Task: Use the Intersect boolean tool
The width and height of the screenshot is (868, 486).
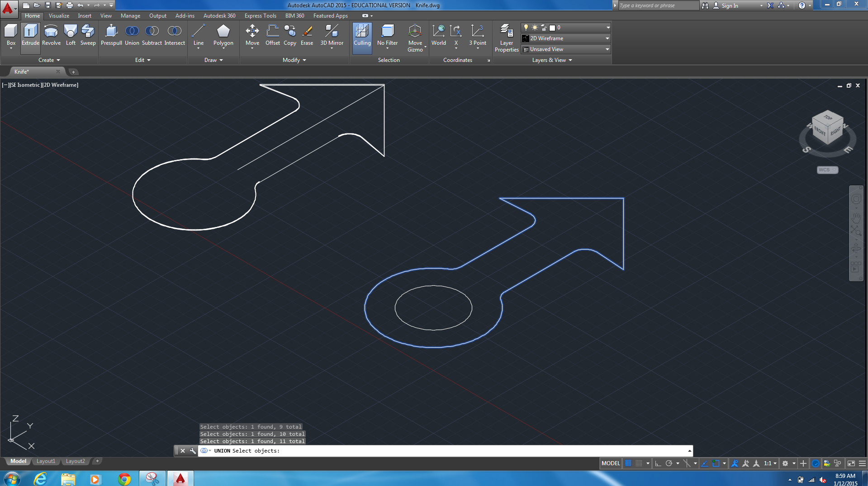Action: pos(175,35)
